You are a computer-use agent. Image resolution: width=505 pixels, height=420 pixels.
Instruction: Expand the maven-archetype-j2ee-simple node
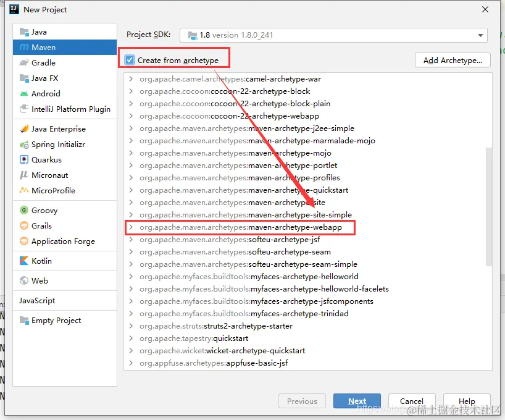(x=131, y=128)
